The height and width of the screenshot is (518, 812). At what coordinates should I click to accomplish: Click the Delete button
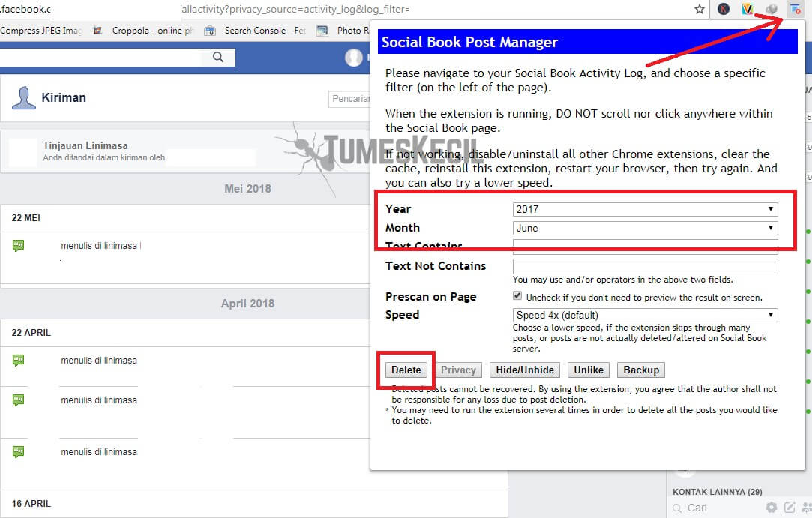406,370
